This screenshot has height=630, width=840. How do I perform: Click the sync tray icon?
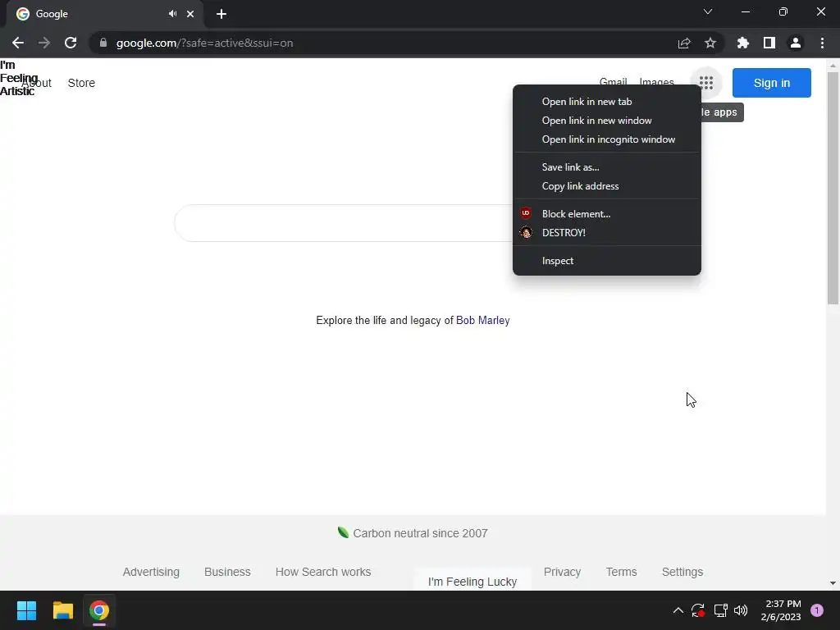[x=698, y=610]
